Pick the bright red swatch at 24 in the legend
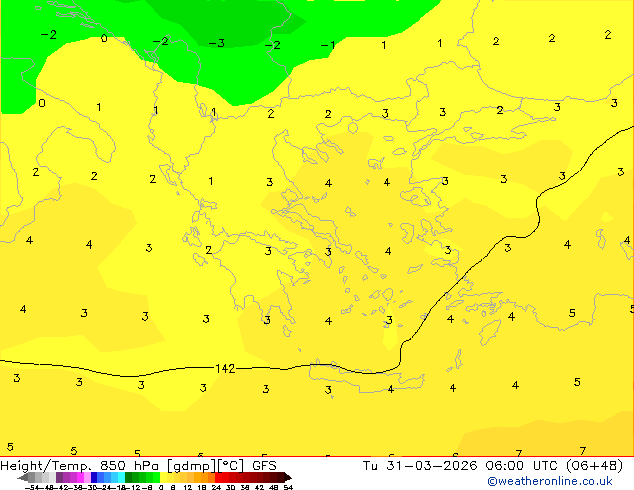 pos(218,478)
